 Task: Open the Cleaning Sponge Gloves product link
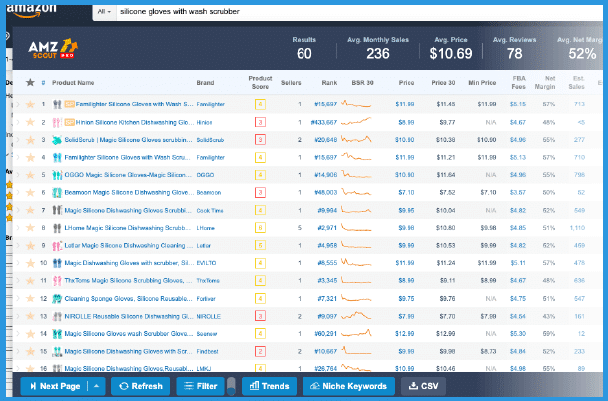128,299
